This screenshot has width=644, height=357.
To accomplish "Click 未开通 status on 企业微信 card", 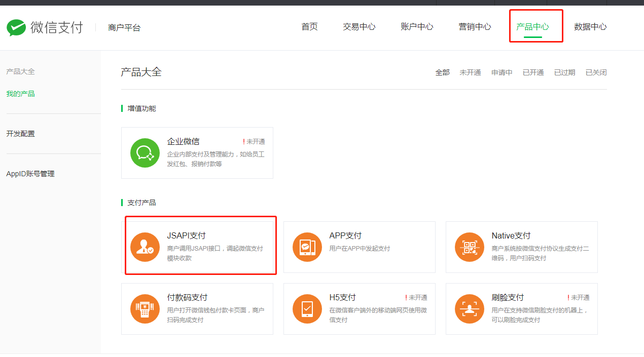I will [x=254, y=142].
